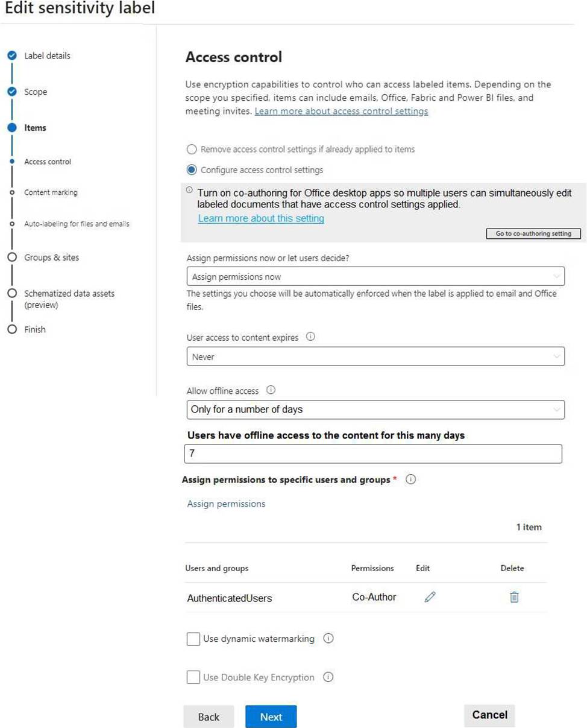Click info icon beside Assign permissions to specific users
Viewport: 587px width, 728px height.
pos(411,480)
